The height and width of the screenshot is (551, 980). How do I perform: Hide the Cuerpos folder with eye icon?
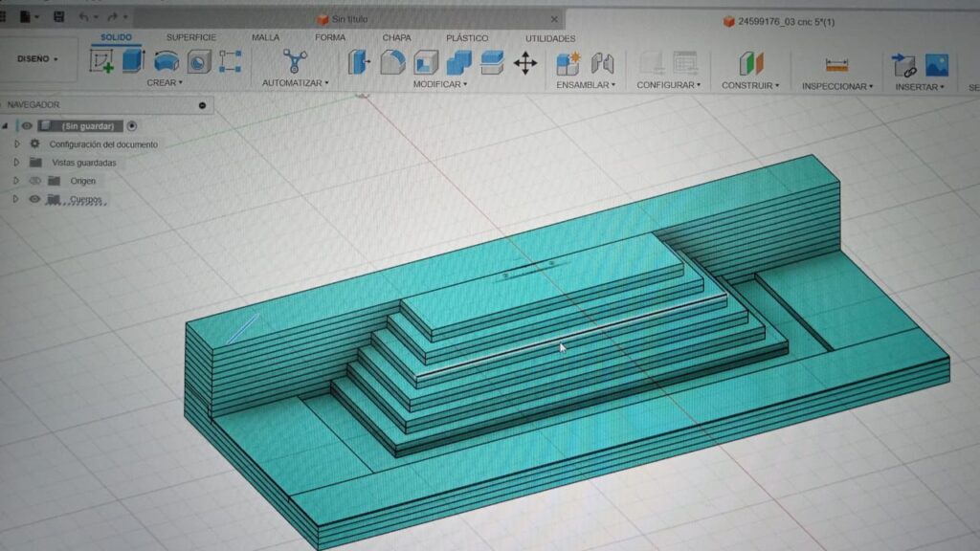click(34, 199)
